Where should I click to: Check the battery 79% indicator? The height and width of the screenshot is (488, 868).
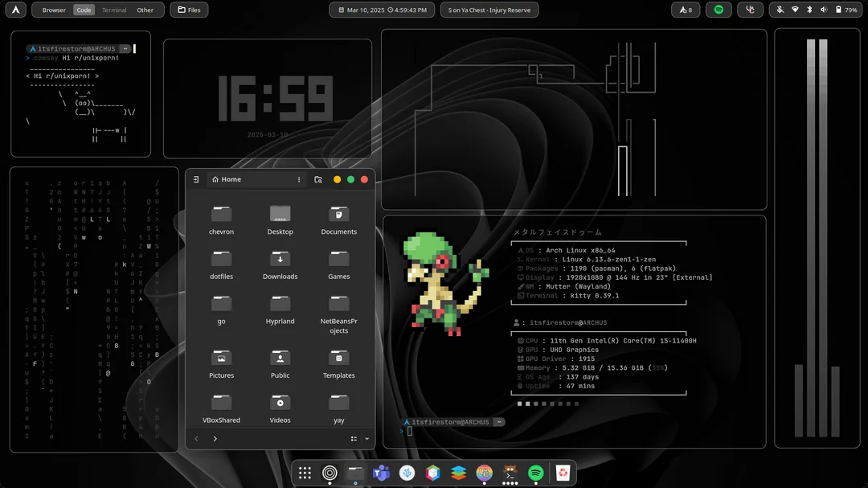click(x=846, y=10)
